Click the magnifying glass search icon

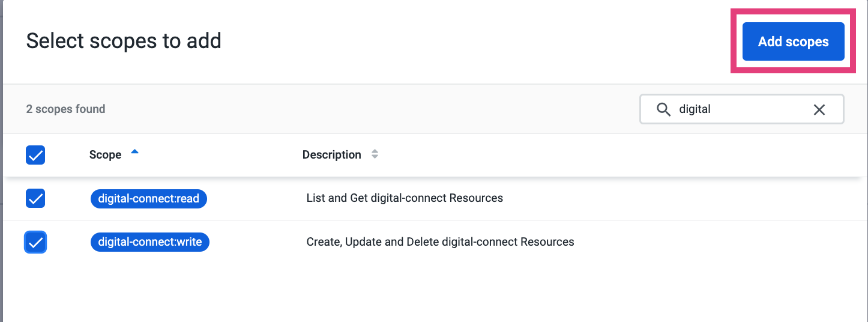pyautogui.click(x=663, y=109)
